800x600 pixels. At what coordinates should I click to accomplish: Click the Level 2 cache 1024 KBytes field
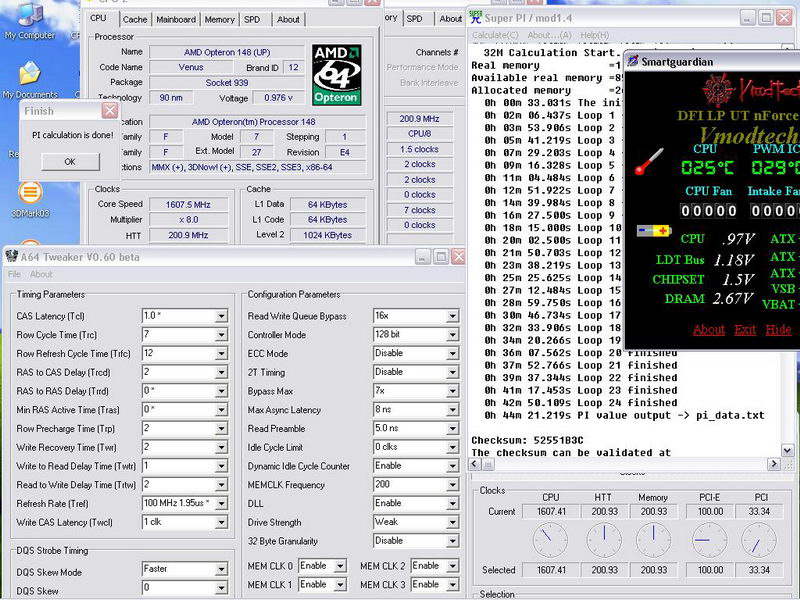coord(328,235)
